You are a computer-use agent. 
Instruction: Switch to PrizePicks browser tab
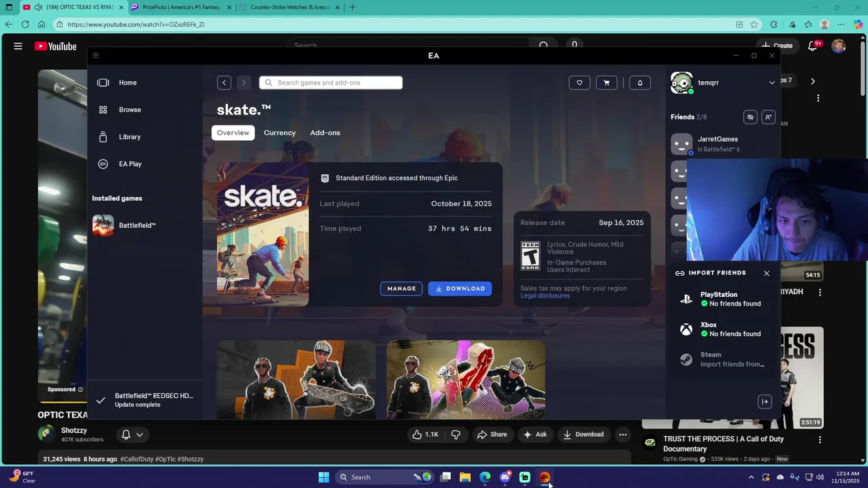click(180, 7)
